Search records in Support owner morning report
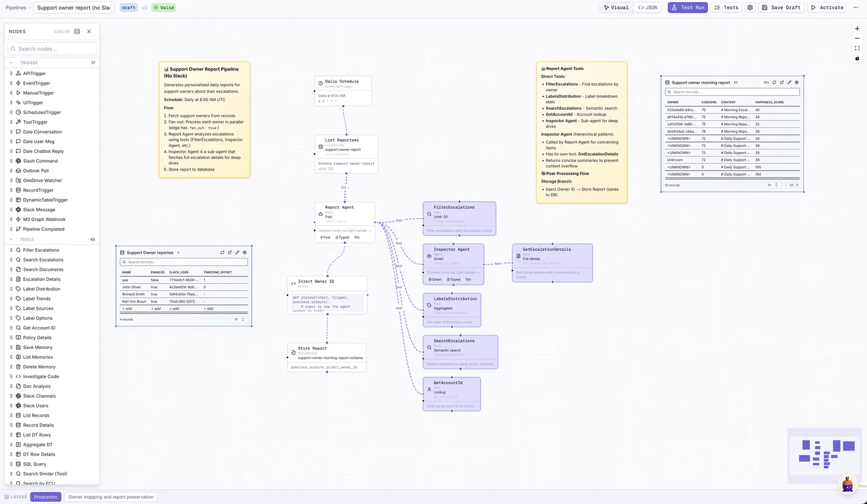 pyautogui.click(x=732, y=92)
